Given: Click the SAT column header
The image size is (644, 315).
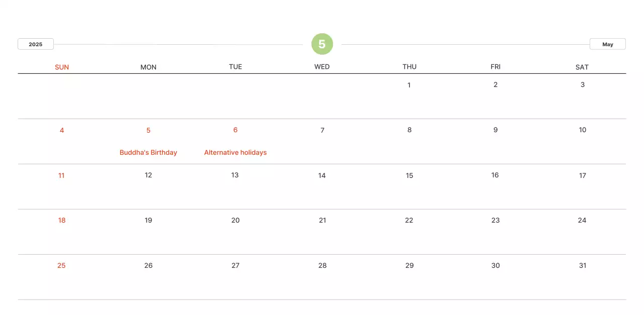Looking at the screenshot, I should pos(582,67).
